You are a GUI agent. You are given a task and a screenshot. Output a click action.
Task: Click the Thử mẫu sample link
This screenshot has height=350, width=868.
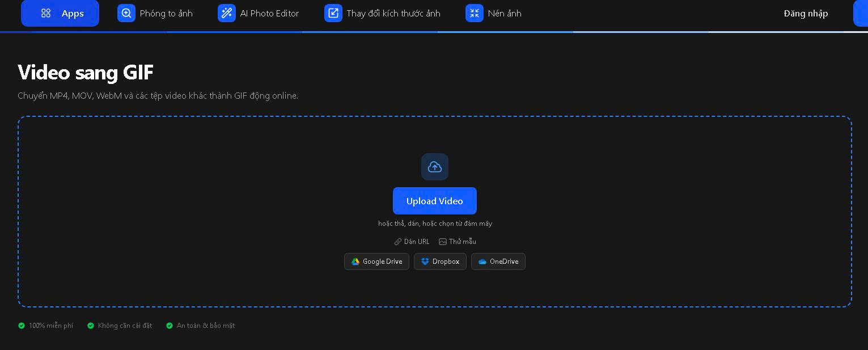458,242
